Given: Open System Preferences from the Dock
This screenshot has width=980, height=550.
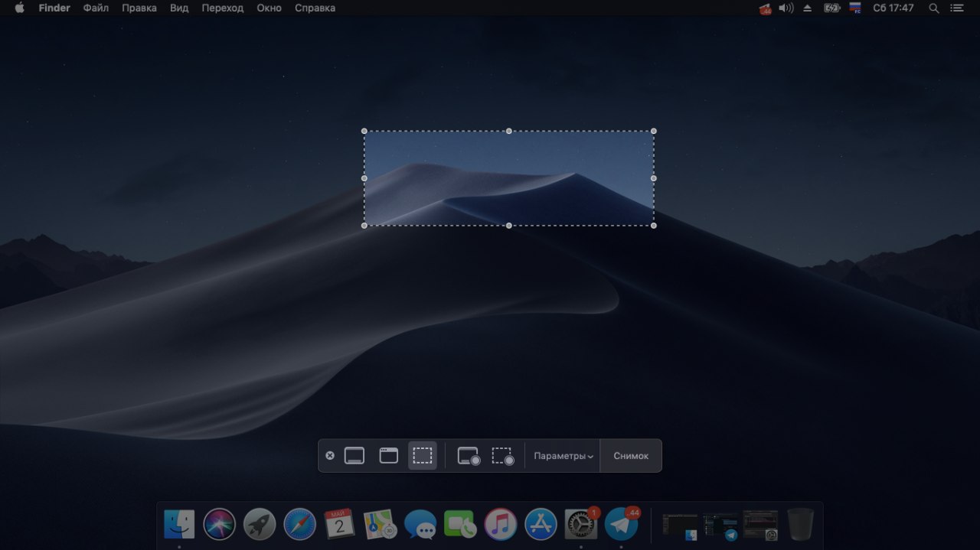Looking at the screenshot, I should tap(580, 525).
